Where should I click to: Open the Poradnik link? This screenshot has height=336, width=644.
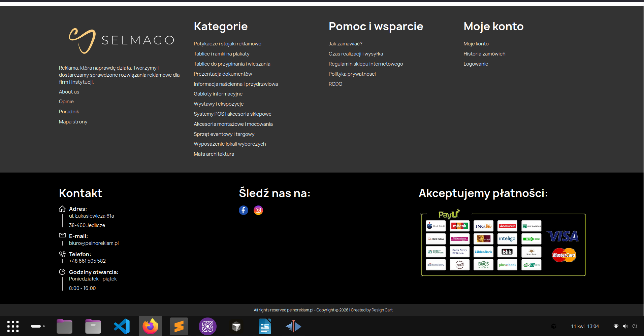coord(69,112)
